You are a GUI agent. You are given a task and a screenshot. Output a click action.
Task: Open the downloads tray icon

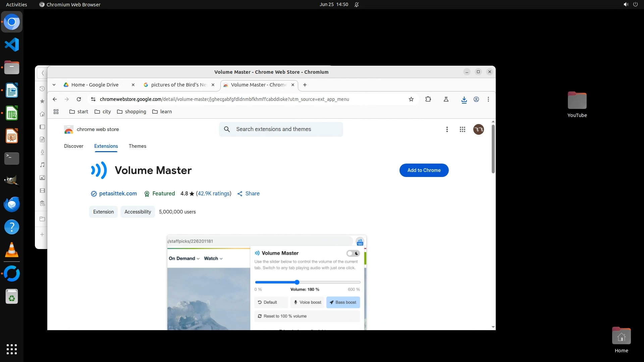(464, 100)
